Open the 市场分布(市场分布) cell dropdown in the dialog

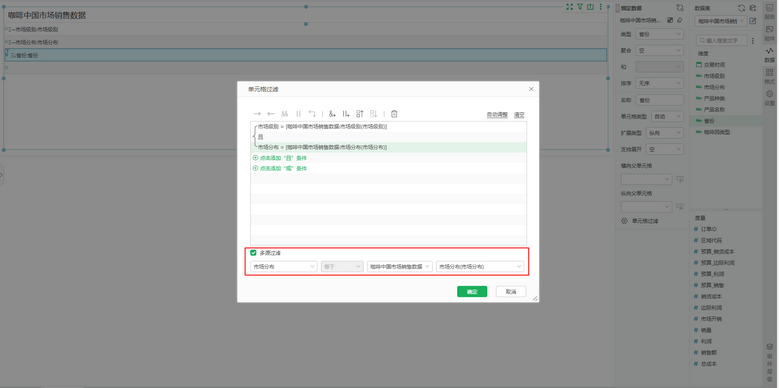(480, 266)
